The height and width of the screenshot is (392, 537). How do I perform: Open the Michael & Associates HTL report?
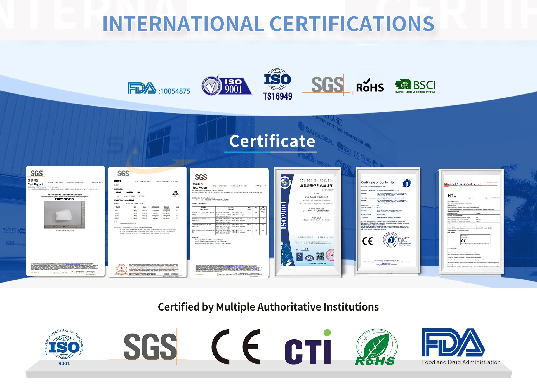(472, 221)
